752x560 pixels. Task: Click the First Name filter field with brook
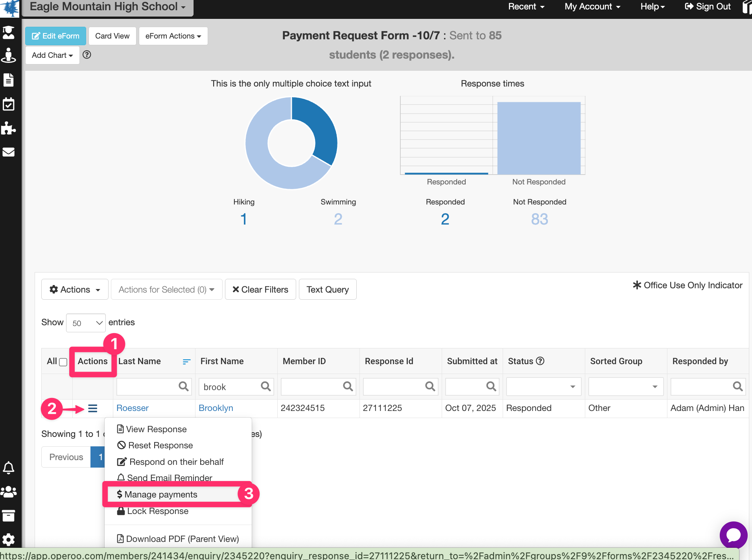[x=236, y=387]
